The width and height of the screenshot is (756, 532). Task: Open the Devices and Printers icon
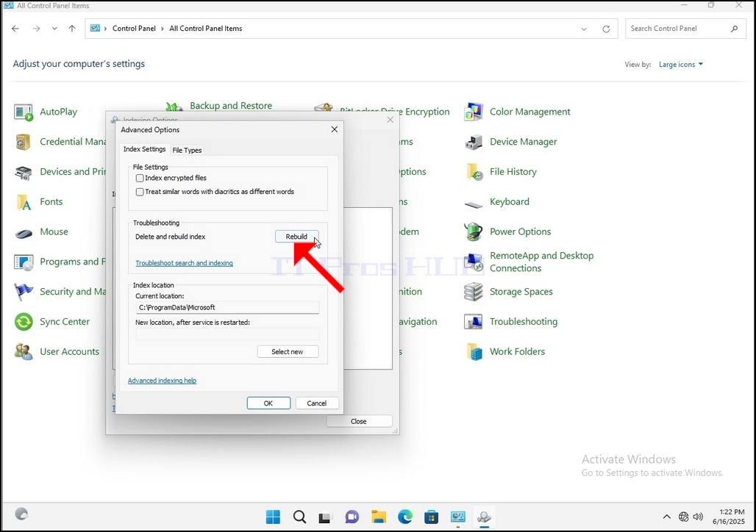coord(23,172)
